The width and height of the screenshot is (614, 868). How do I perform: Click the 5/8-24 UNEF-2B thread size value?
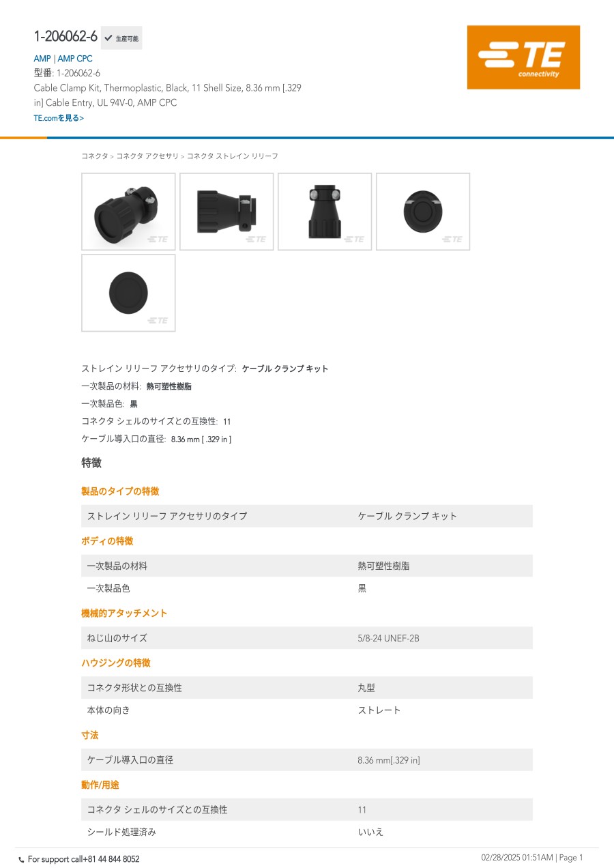pyautogui.click(x=388, y=639)
